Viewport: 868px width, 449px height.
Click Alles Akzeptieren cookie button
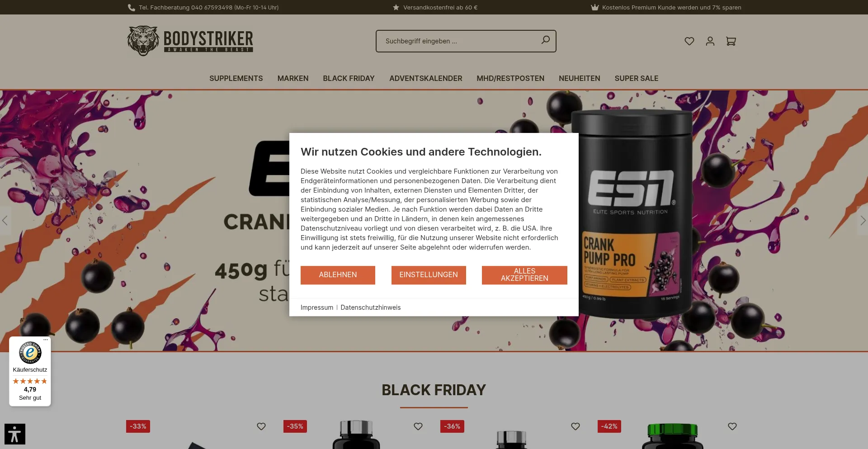tap(524, 275)
